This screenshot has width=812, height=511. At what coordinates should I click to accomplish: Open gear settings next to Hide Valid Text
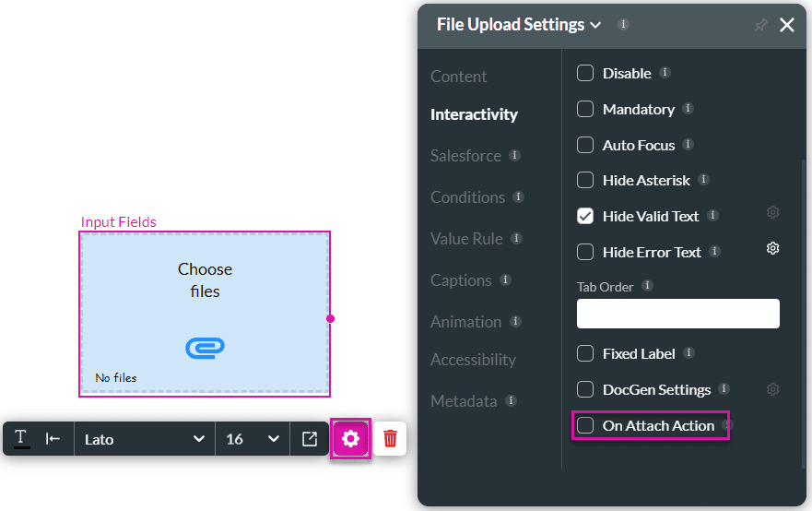[x=772, y=212]
